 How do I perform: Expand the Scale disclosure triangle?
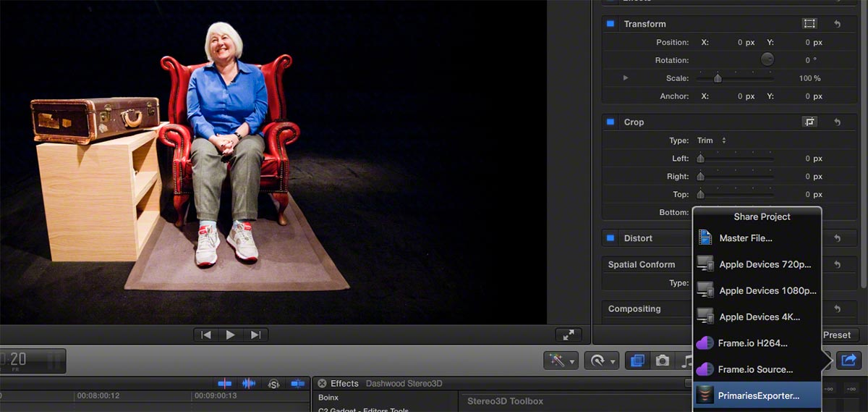pyautogui.click(x=626, y=78)
